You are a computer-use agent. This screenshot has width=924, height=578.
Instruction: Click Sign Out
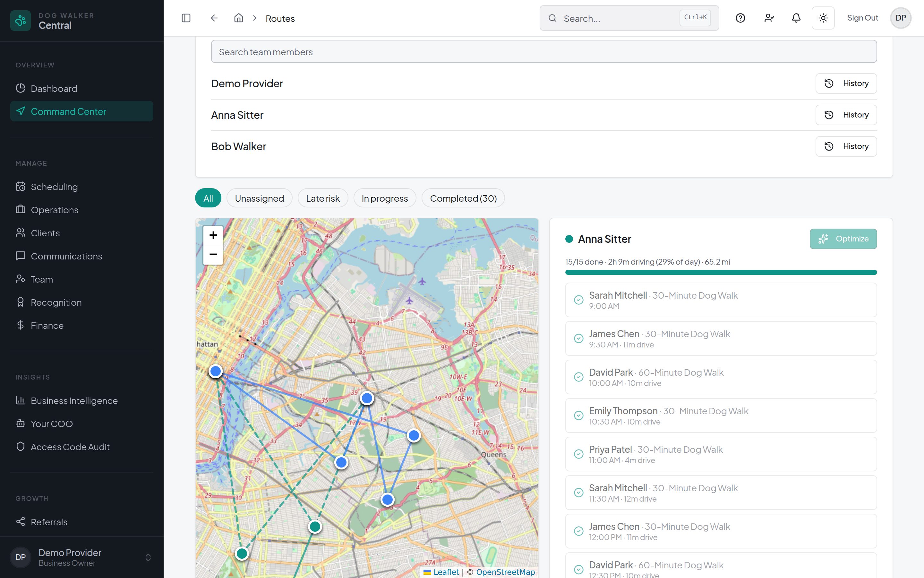point(862,18)
